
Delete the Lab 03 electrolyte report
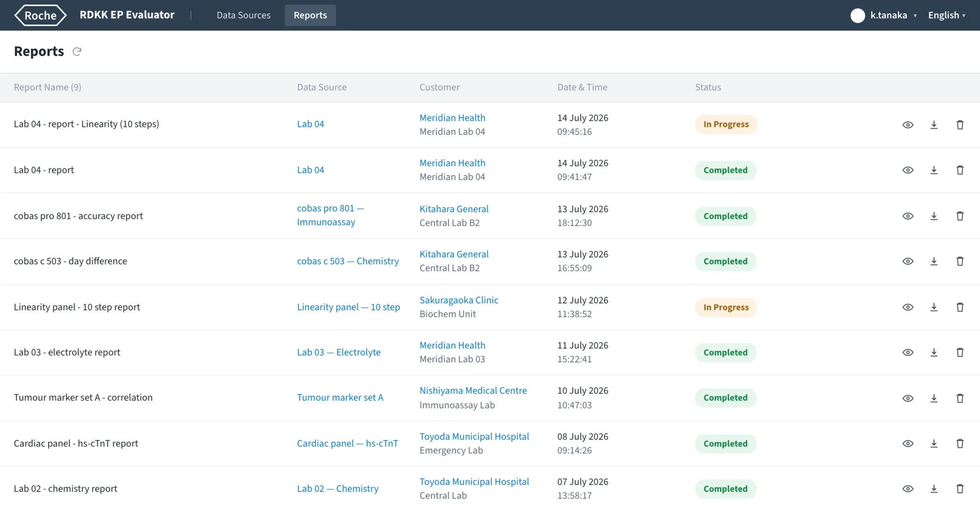coord(960,353)
